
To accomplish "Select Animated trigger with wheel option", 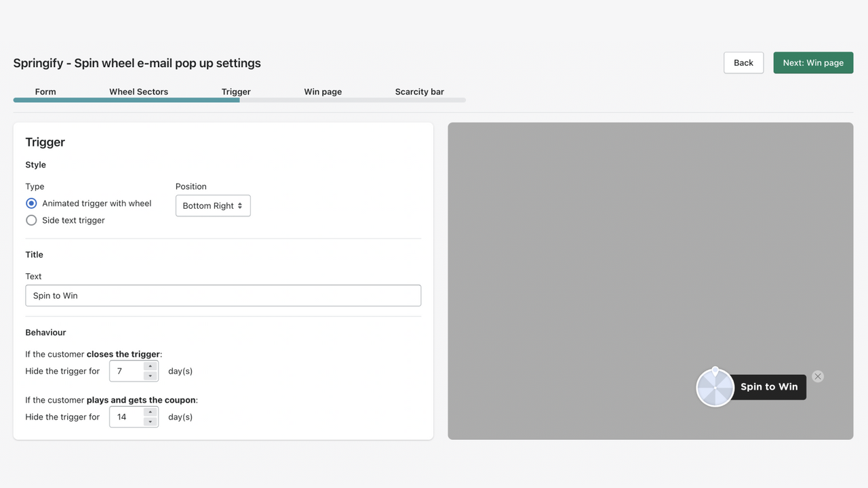I will point(31,203).
